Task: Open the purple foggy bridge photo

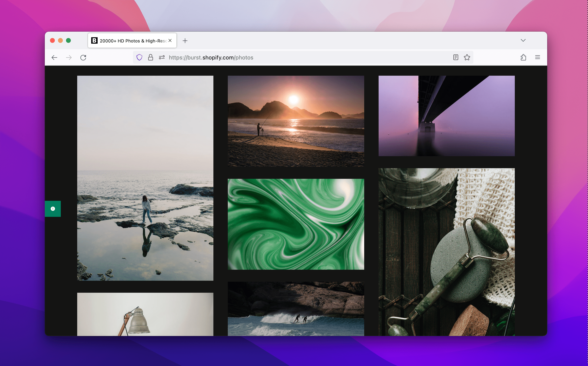Action: 446,116
